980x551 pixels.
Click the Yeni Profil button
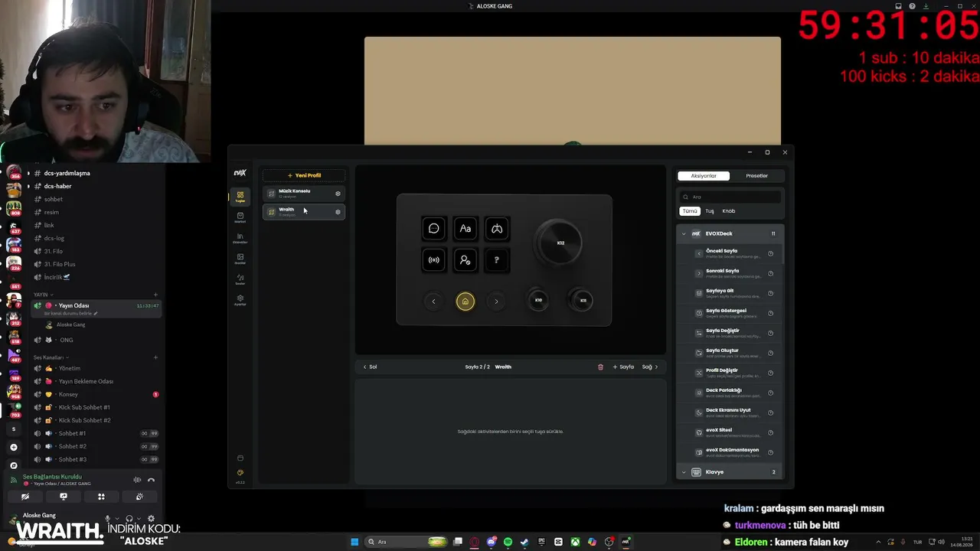point(304,175)
